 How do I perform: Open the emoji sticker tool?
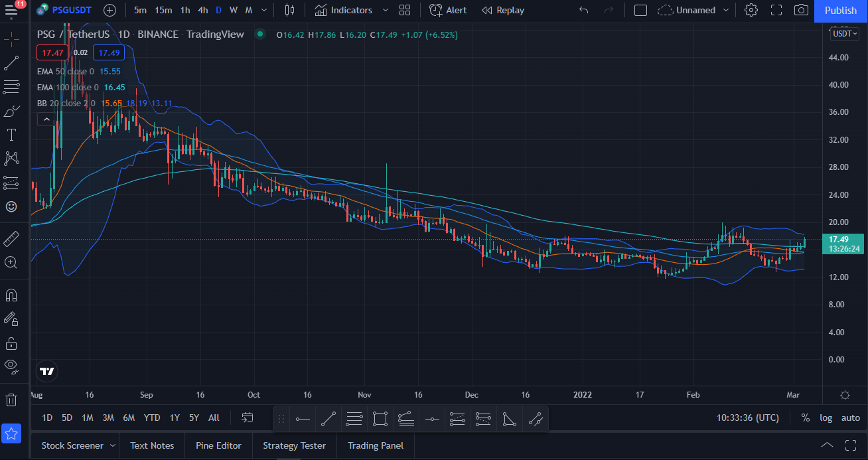coord(11,206)
